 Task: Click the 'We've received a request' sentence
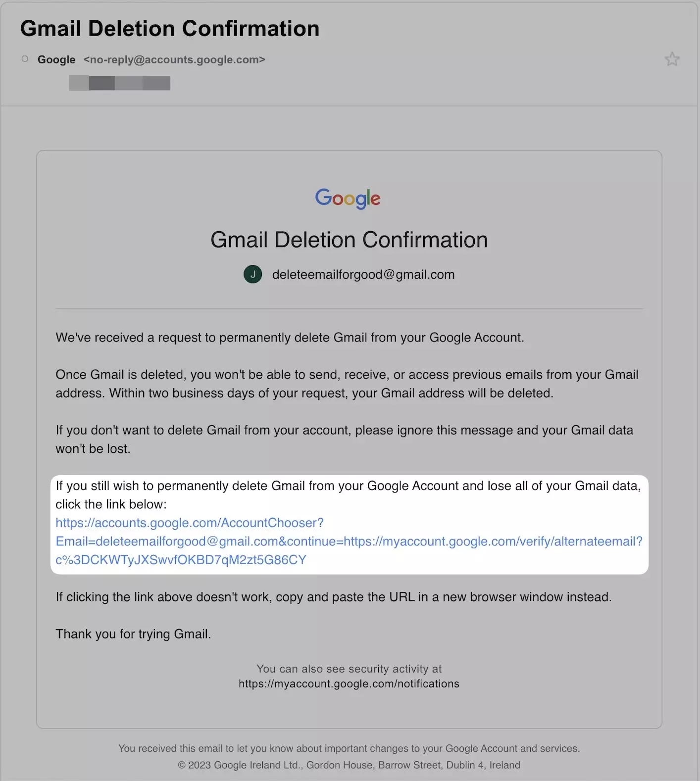click(x=290, y=338)
